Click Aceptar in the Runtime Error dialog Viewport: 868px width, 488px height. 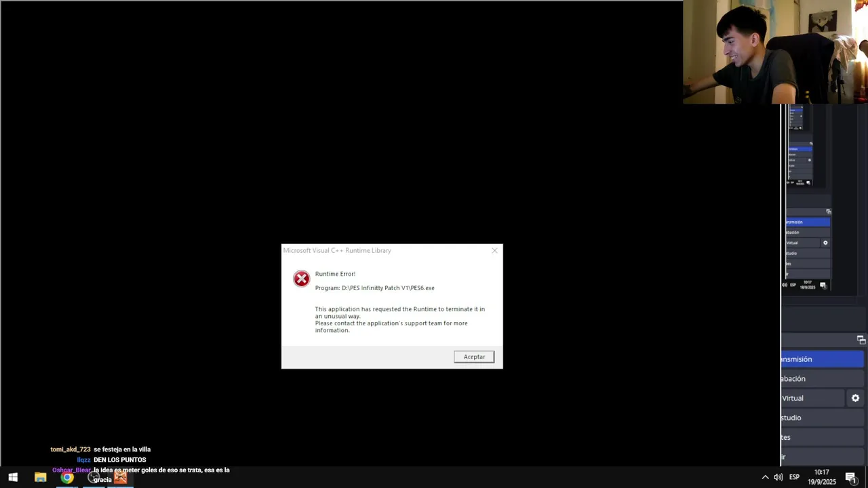[x=474, y=357]
